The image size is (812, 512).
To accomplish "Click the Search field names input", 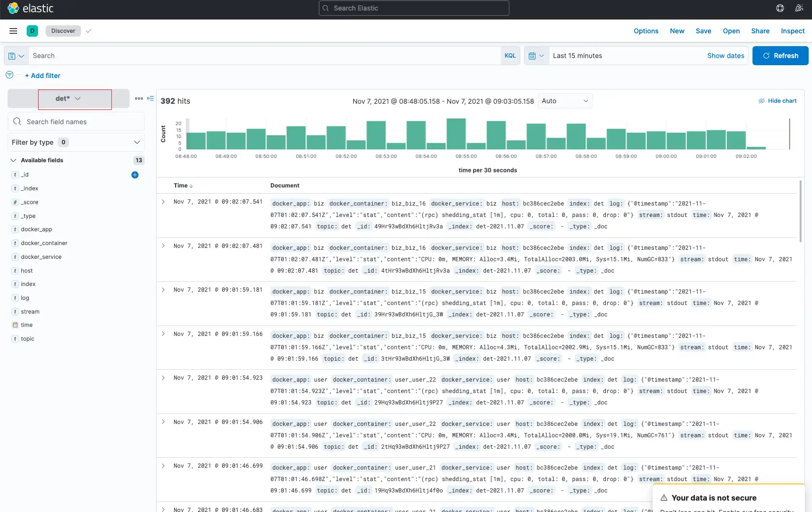I will point(76,122).
